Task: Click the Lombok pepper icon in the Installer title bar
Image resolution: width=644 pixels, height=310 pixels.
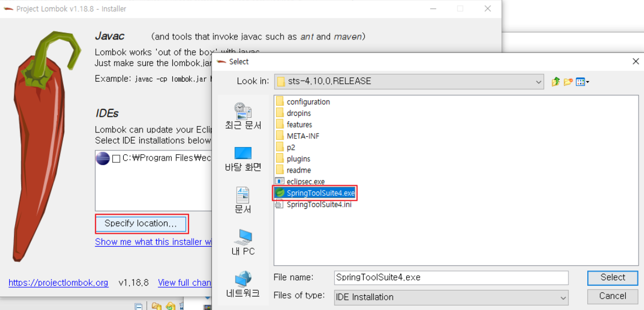Action: coord(8,9)
